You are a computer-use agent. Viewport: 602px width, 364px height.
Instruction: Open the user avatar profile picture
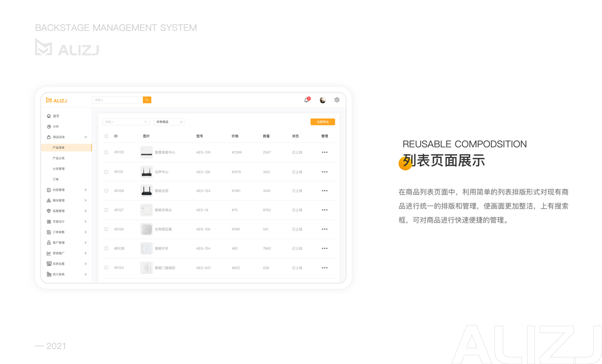323,100
